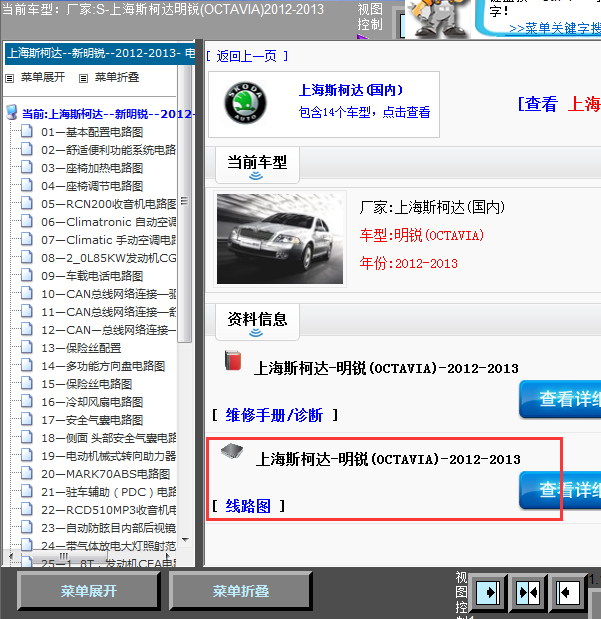Open 04—座椅调节电路图 item
Viewport: 601px width, 619px height.
[92, 186]
